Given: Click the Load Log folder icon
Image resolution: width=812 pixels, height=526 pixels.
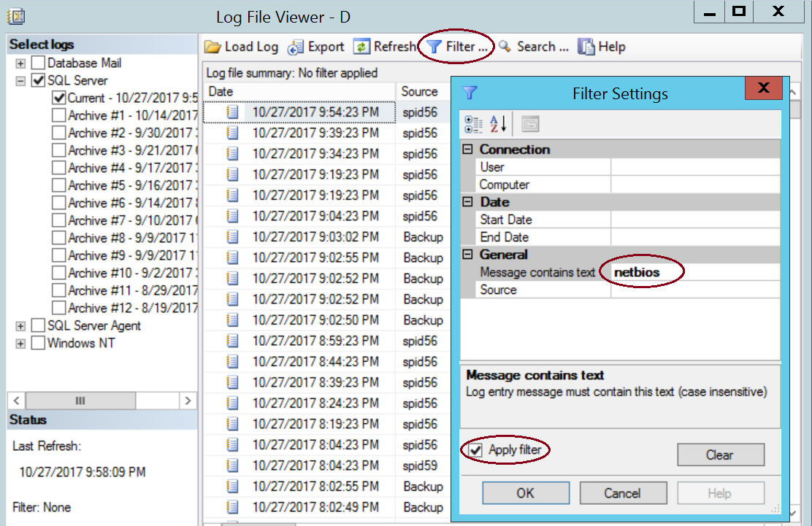Looking at the screenshot, I should 212,47.
